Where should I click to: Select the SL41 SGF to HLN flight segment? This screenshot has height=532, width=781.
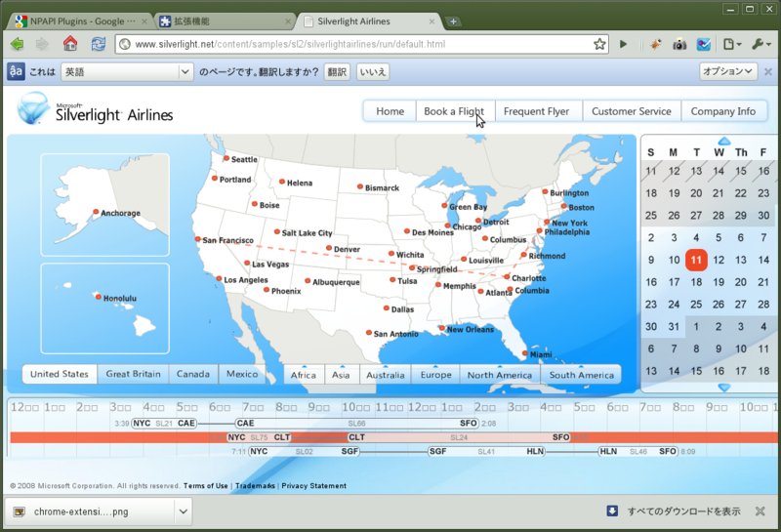[x=486, y=451]
